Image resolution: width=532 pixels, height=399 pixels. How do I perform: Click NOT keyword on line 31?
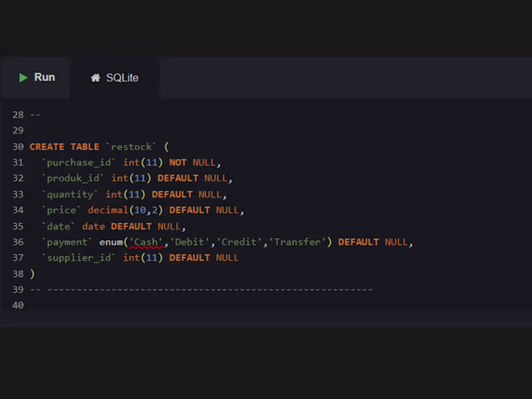pos(178,162)
